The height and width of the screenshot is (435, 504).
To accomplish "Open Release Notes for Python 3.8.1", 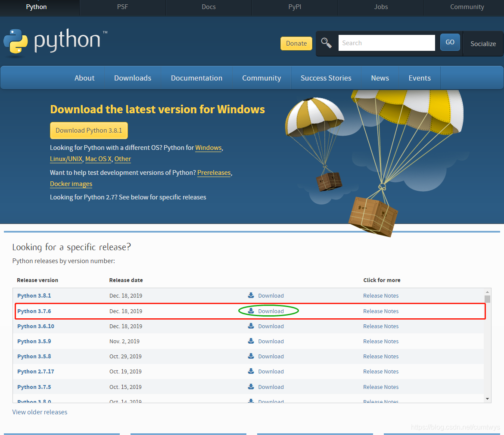I will point(381,295).
